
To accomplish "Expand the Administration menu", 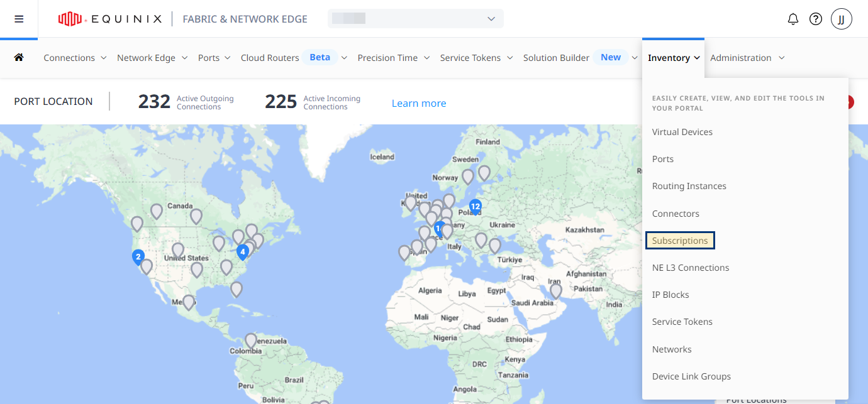I will [747, 58].
